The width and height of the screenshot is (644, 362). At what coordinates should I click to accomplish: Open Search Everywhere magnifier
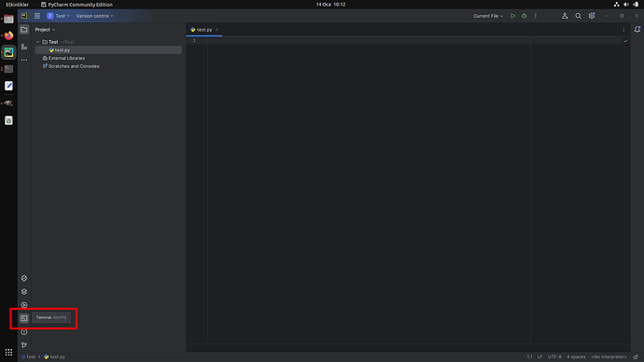click(x=578, y=16)
